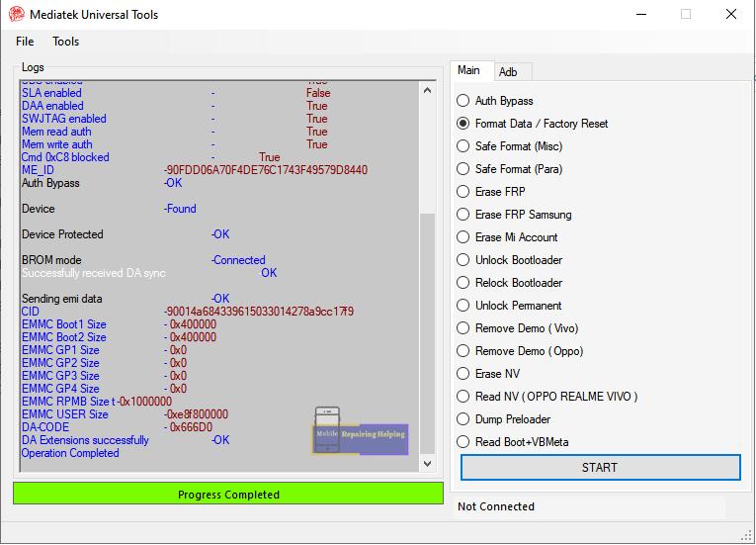
Task: Click the Operation Completed log line
Action: pos(70,453)
